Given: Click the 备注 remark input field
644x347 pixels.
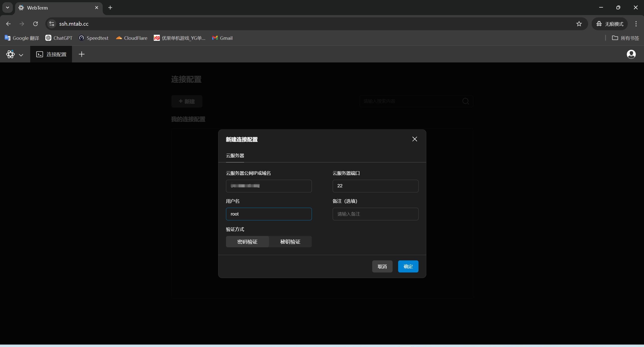Looking at the screenshot, I should coord(375,214).
